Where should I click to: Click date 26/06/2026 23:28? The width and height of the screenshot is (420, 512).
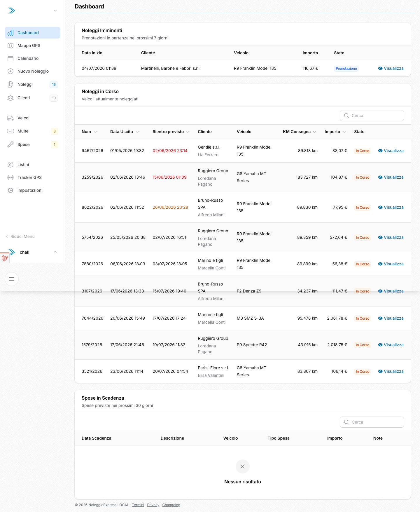(x=170, y=207)
